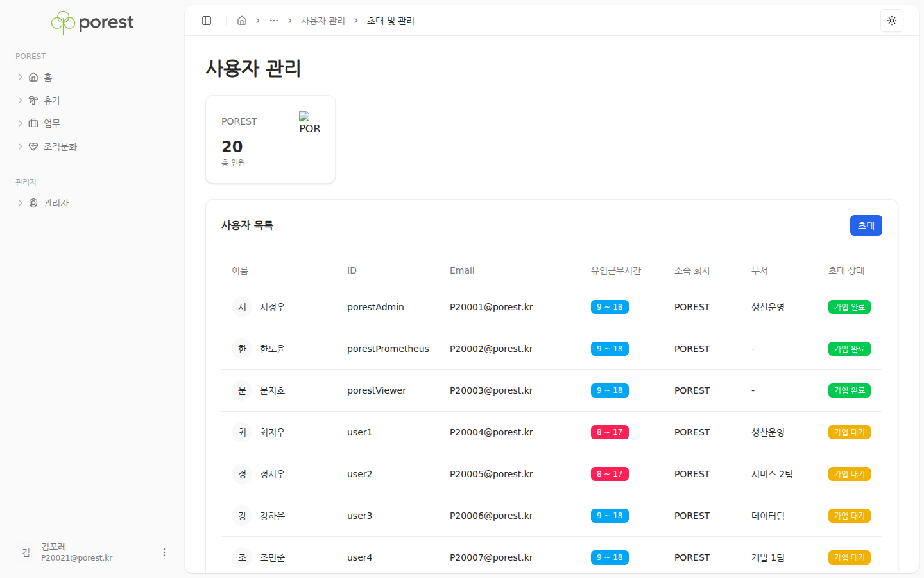This screenshot has height=578, width=924.
Task: Toggle the sidebar panel icon
Action: click(207, 21)
